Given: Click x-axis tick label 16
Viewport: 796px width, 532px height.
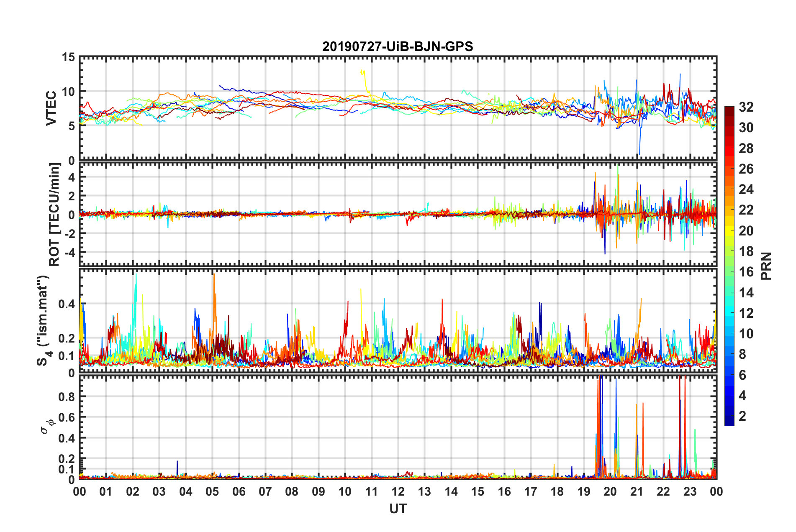Looking at the screenshot, I should [x=504, y=491].
